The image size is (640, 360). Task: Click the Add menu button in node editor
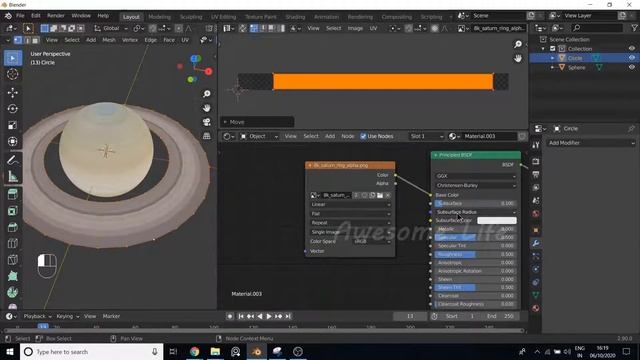330,136
